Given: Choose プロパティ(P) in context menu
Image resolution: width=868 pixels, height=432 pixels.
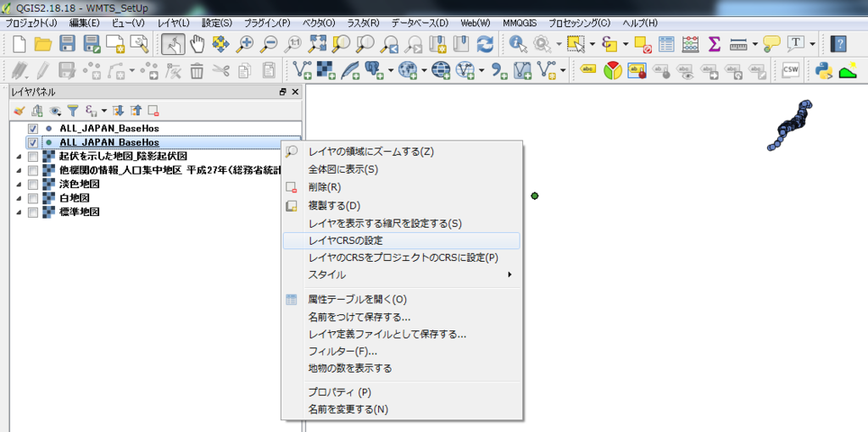Looking at the screenshot, I should click(401, 392).
